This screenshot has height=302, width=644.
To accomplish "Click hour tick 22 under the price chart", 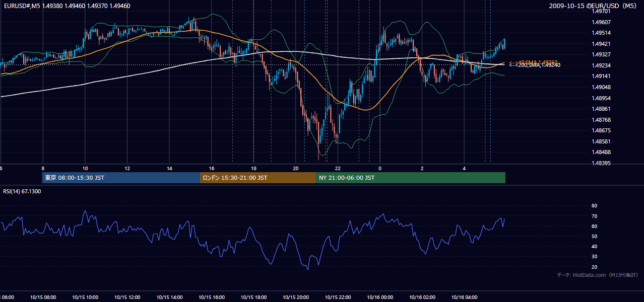I will point(338,169).
